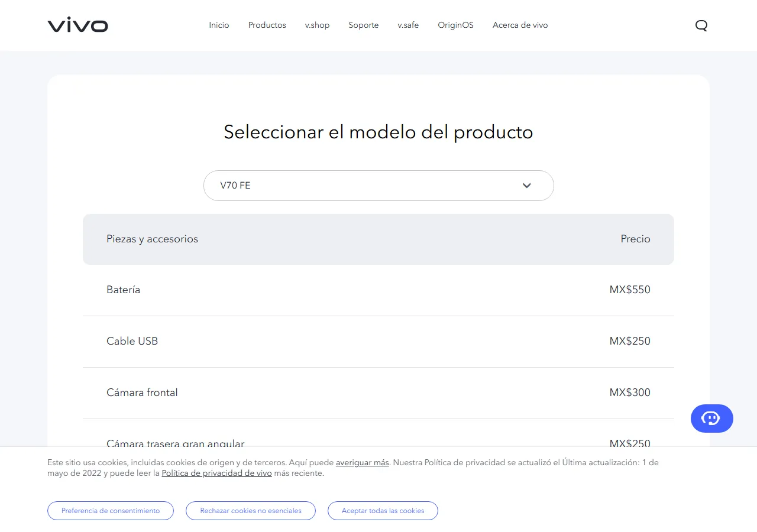Click Preferencia de consentimiento button
This screenshot has height=532, width=757.
pyautogui.click(x=111, y=511)
